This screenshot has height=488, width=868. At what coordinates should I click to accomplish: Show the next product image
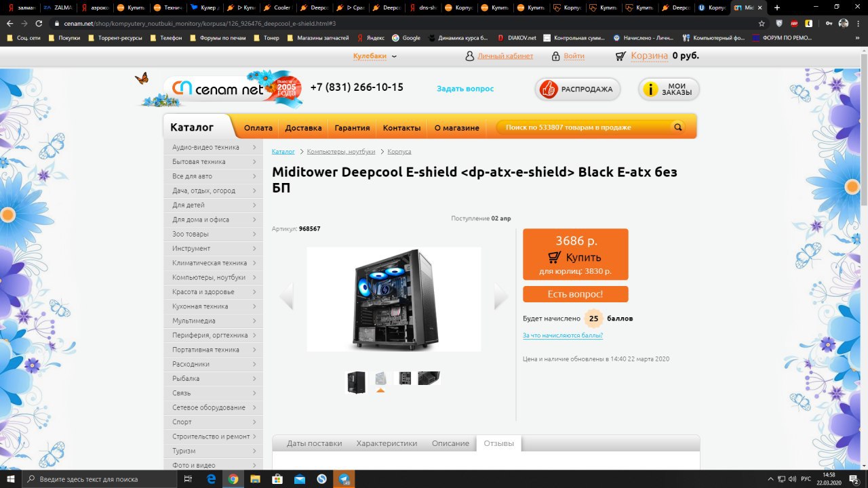pos(501,296)
